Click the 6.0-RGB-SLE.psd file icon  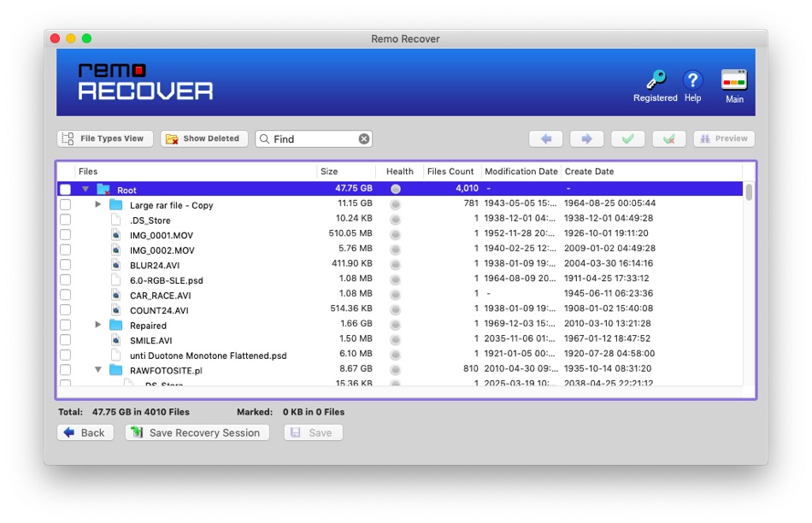[116, 279]
